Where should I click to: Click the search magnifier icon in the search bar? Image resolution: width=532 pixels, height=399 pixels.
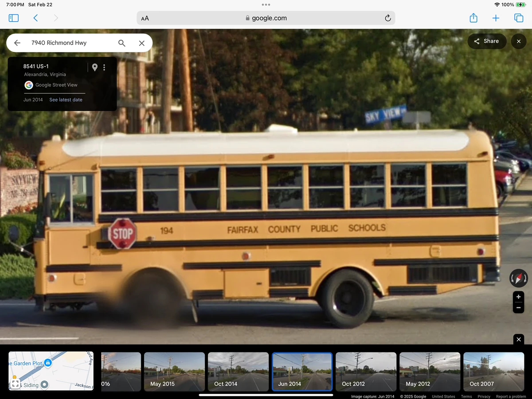click(121, 43)
